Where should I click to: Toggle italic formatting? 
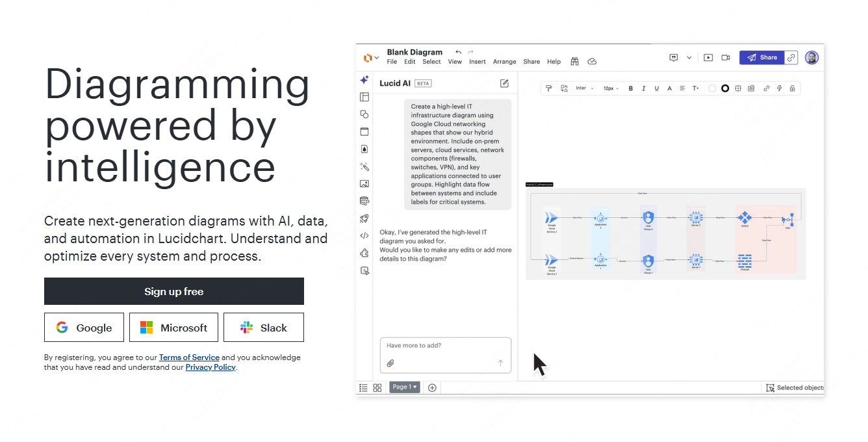(644, 88)
